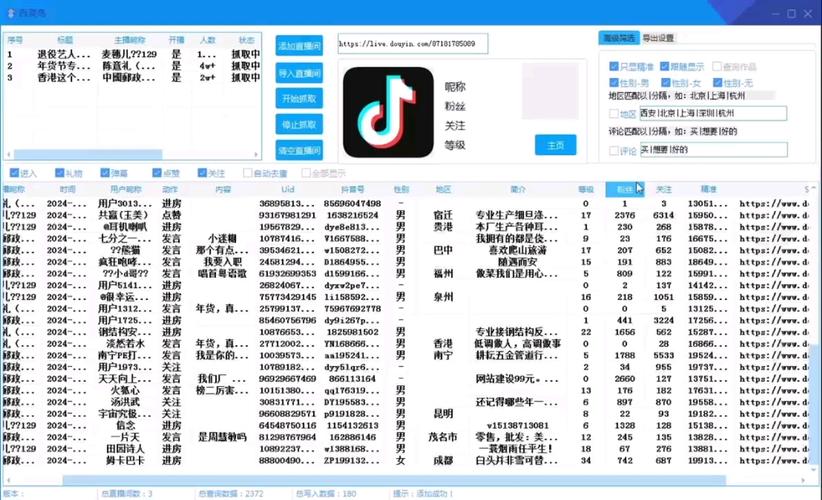
Task: Select the highlighted filter tab beside 导出设置
Action: pyautogui.click(x=619, y=38)
